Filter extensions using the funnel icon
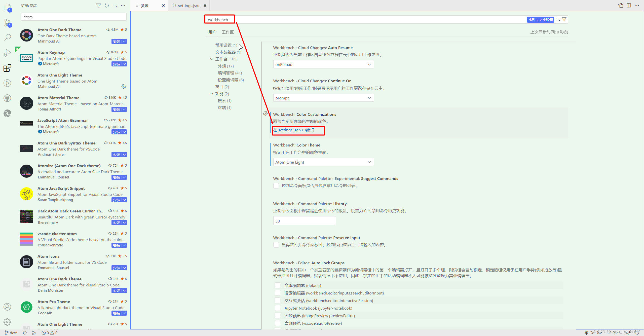644x336 pixels. pyautogui.click(x=98, y=6)
